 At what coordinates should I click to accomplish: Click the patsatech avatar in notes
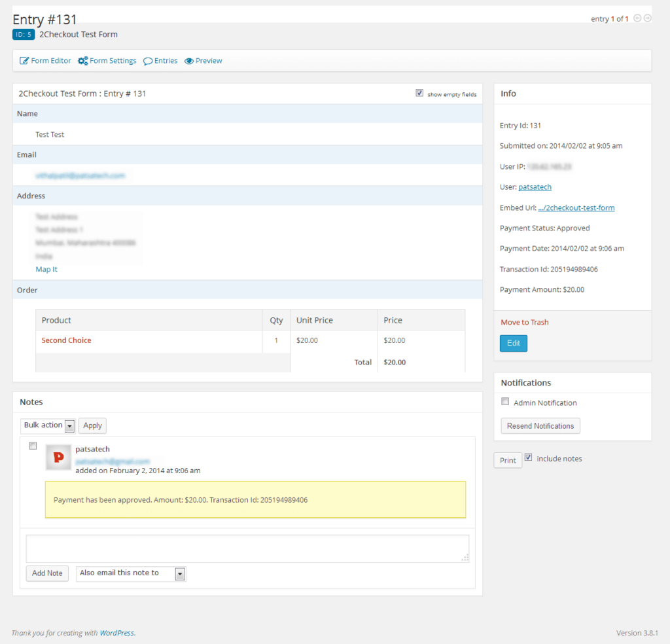coord(58,457)
